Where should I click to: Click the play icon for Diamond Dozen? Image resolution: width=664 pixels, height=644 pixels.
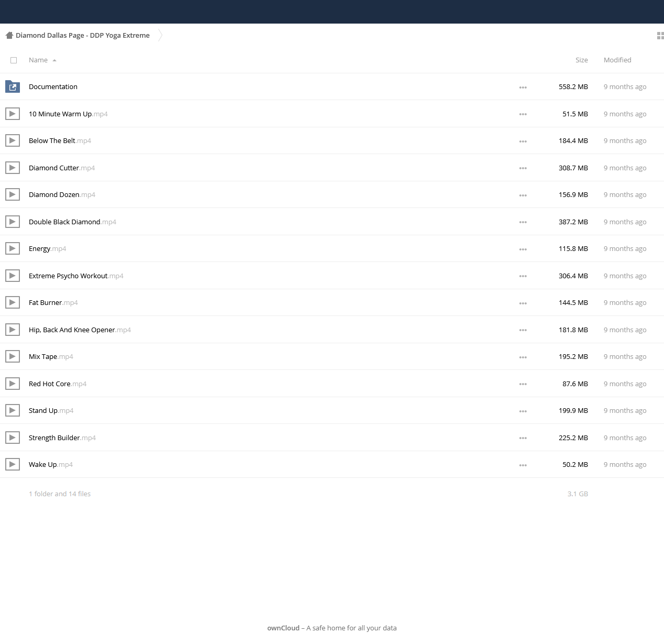coord(13,194)
